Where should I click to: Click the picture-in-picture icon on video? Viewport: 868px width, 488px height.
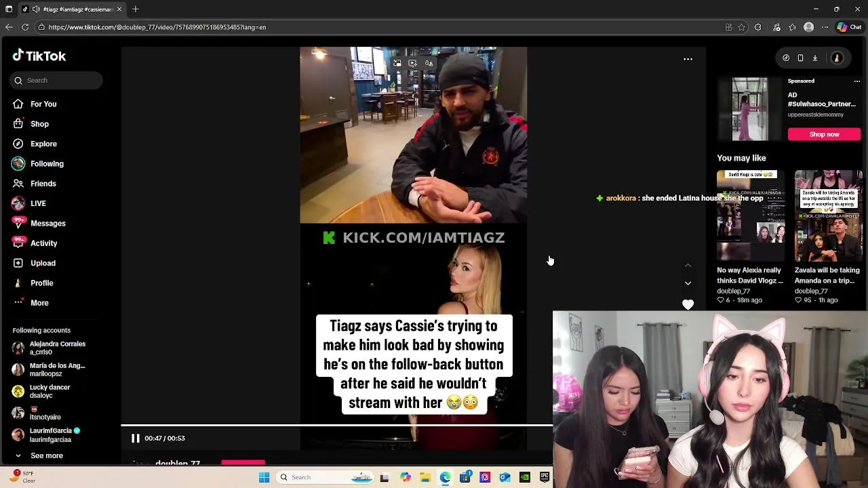pyautogui.click(x=397, y=63)
